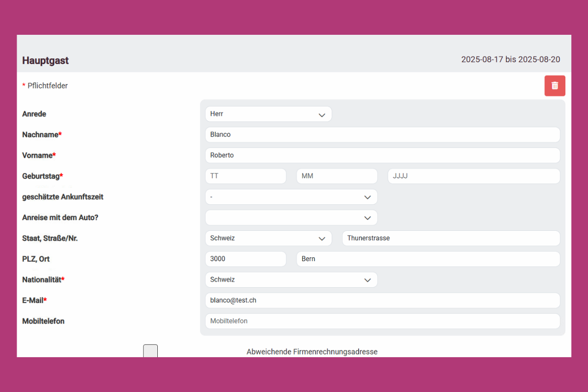Toggle the Abweichende Firmenrechnungsadresse checkbox
The image size is (588, 392).
pos(150,351)
